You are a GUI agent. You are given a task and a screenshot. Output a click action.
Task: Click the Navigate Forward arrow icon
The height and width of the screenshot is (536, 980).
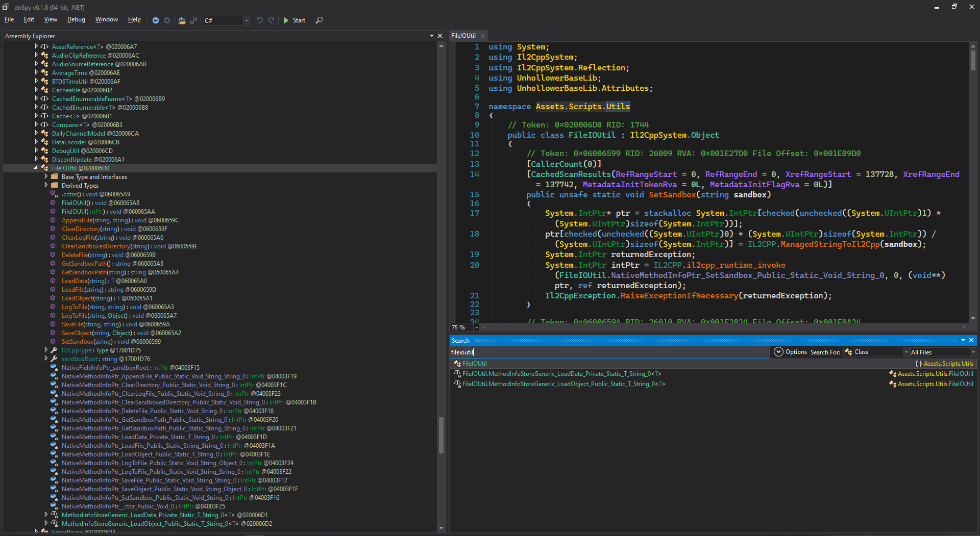167,20
